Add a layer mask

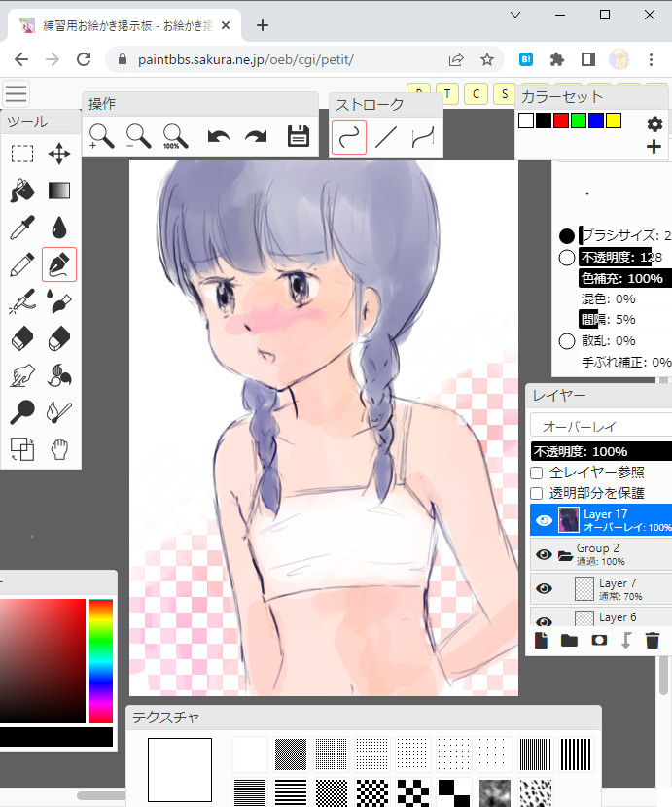599,640
